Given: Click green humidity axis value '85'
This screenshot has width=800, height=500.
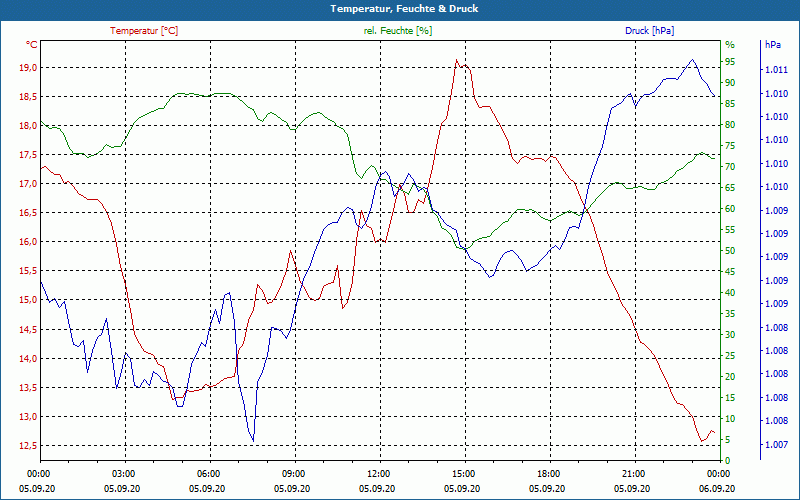Looking at the screenshot, I should [x=730, y=104].
